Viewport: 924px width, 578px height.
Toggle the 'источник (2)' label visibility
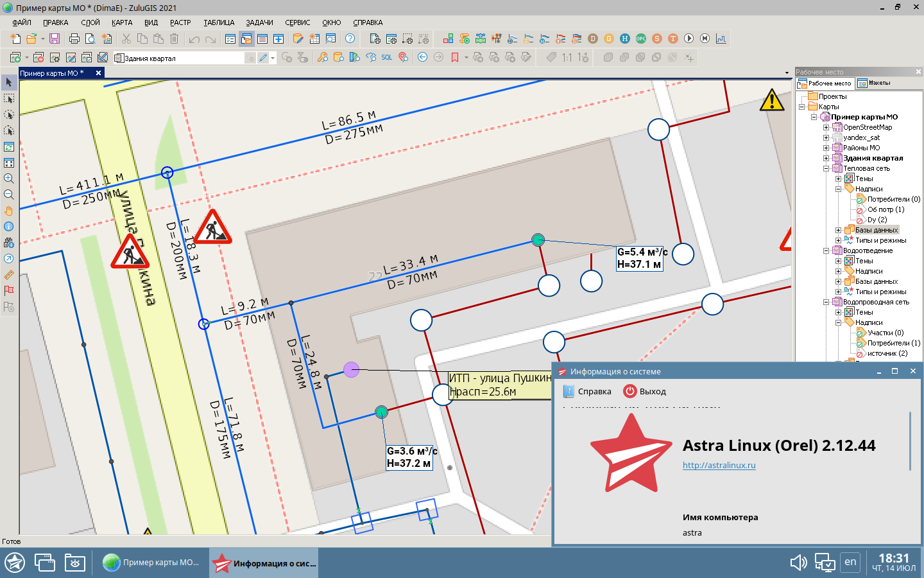(860, 354)
